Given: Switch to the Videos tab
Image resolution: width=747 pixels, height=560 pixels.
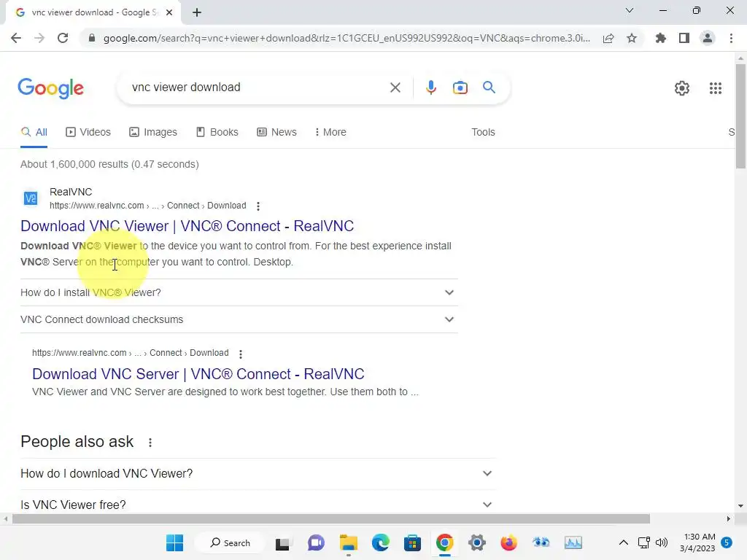Looking at the screenshot, I should [88, 133].
